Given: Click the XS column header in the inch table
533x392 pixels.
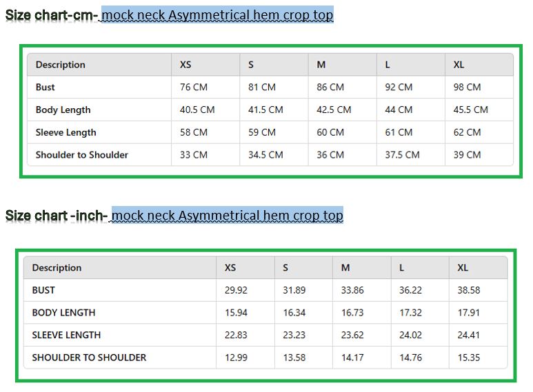Looking at the screenshot, I should coord(230,268).
